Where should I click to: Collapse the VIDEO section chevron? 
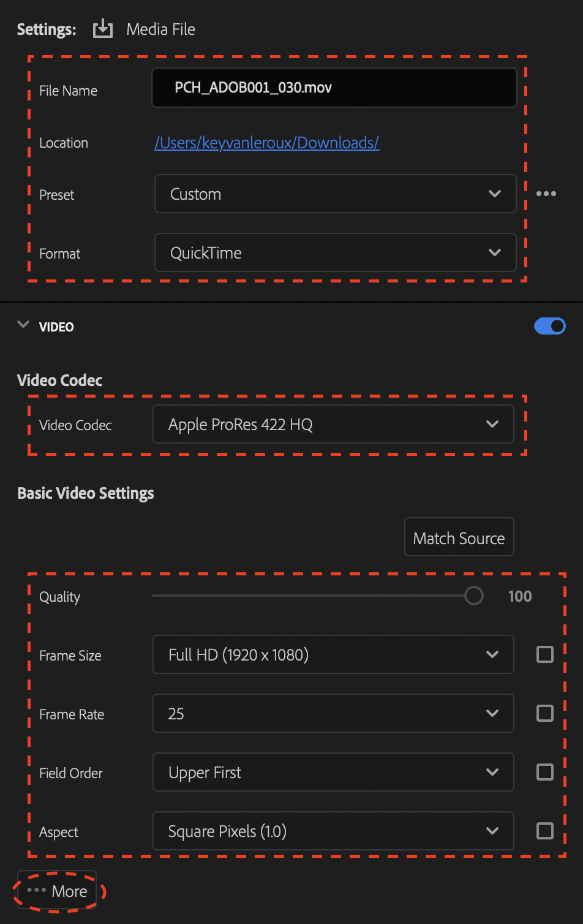23,326
